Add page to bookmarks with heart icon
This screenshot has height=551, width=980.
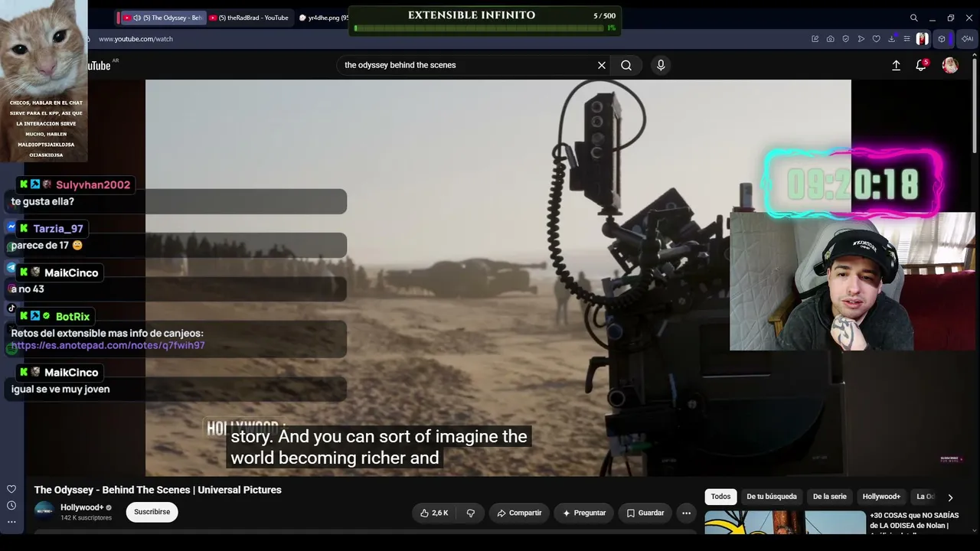877,39
